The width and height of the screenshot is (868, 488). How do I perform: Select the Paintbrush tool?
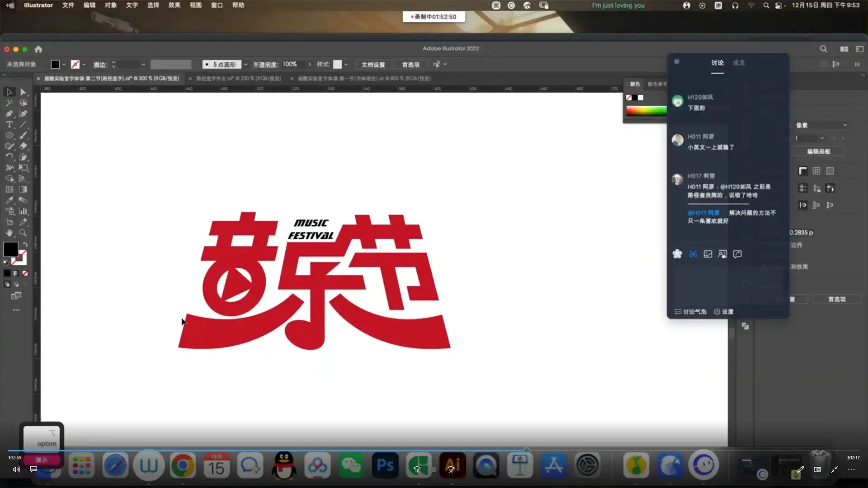23,135
